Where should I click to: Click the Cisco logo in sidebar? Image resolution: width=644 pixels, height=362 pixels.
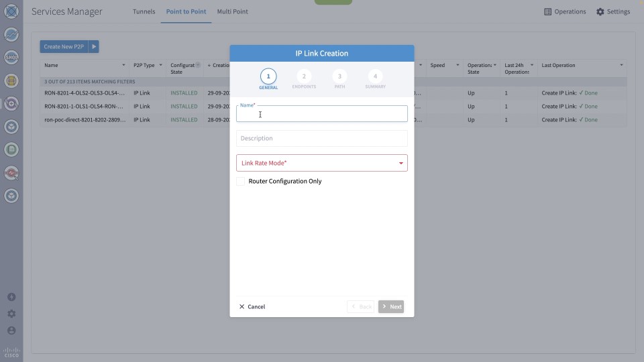[11, 353]
